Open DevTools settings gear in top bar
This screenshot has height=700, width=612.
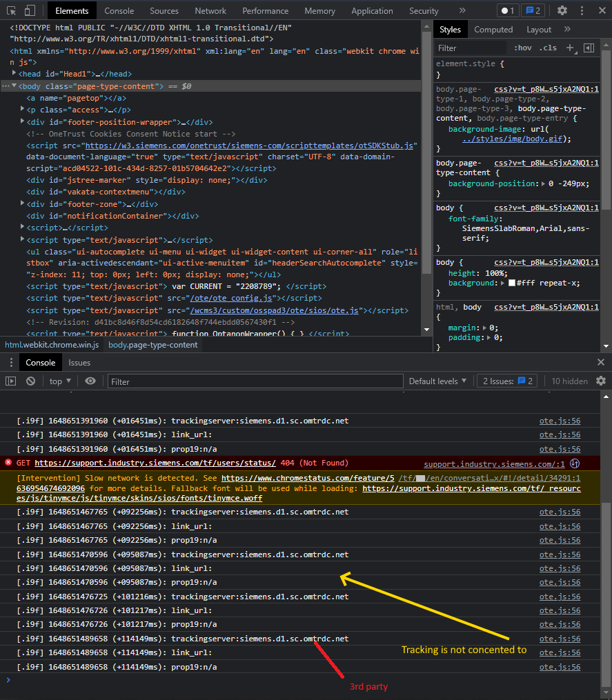(x=562, y=10)
